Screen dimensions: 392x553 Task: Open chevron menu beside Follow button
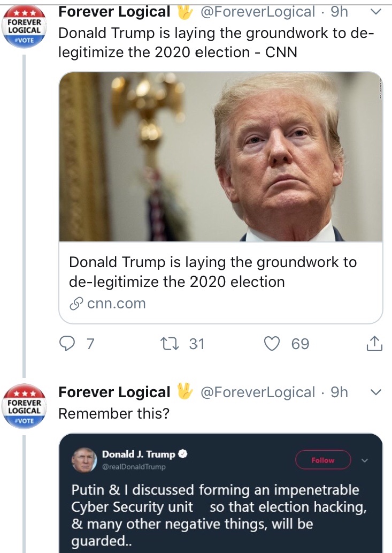[365, 460]
